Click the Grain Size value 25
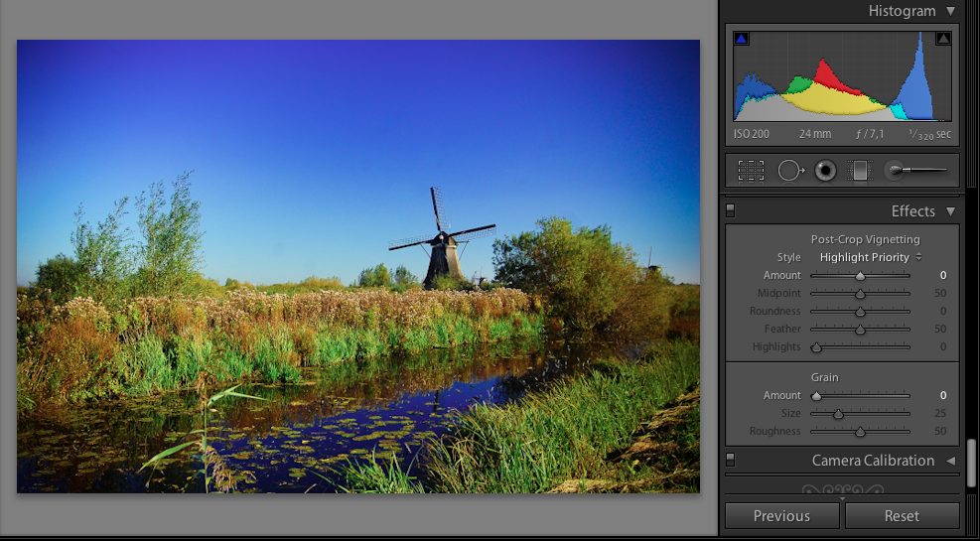The image size is (980, 541). [x=940, y=413]
